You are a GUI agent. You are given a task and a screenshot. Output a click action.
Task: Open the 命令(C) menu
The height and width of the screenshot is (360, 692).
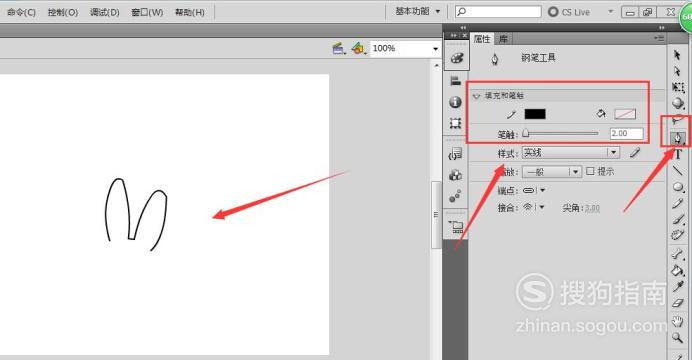pyautogui.click(x=21, y=12)
